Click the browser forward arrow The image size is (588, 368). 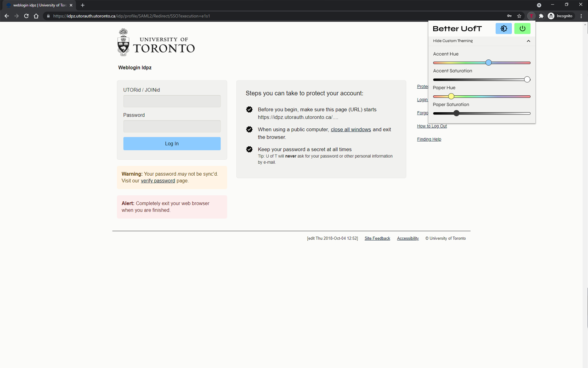pyautogui.click(x=17, y=16)
